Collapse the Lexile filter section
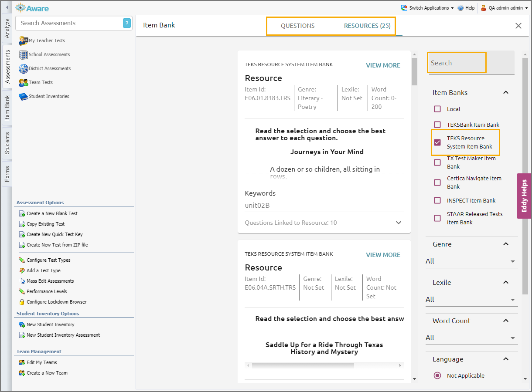 coord(506,282)
